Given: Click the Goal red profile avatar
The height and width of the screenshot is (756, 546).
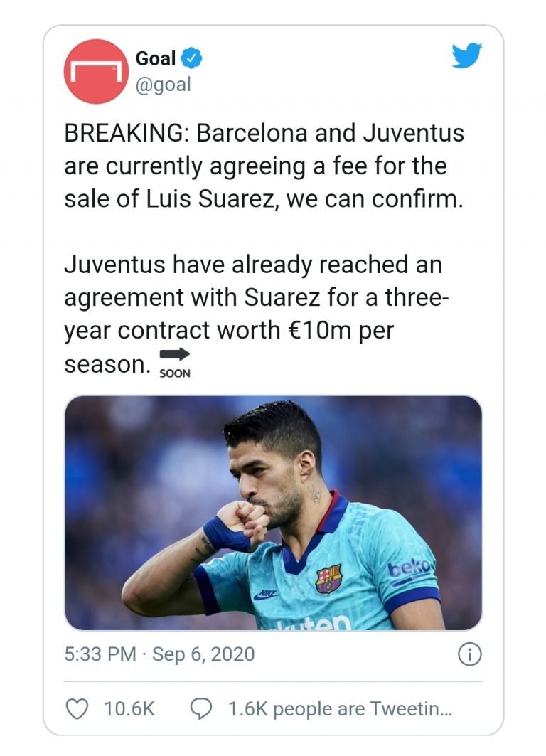Looking at the screenshot, I should [96, 71].
